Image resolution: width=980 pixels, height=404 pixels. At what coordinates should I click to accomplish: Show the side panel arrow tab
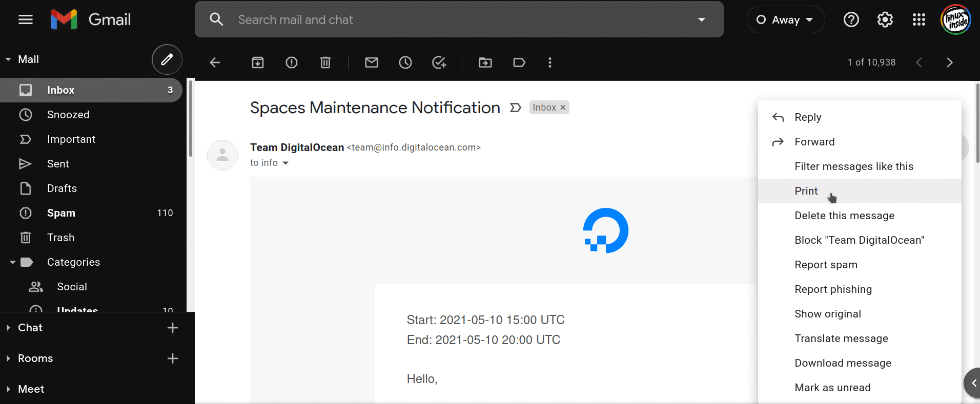[x=972, y=382]
